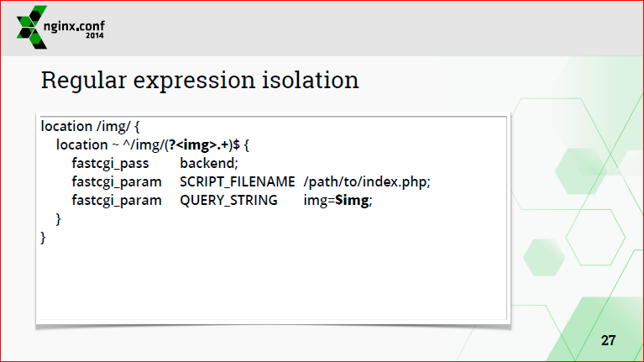Click the "QUERY_STRING" parameter name
The width and height of the screenshot is (644, 362).
point(228,201)
